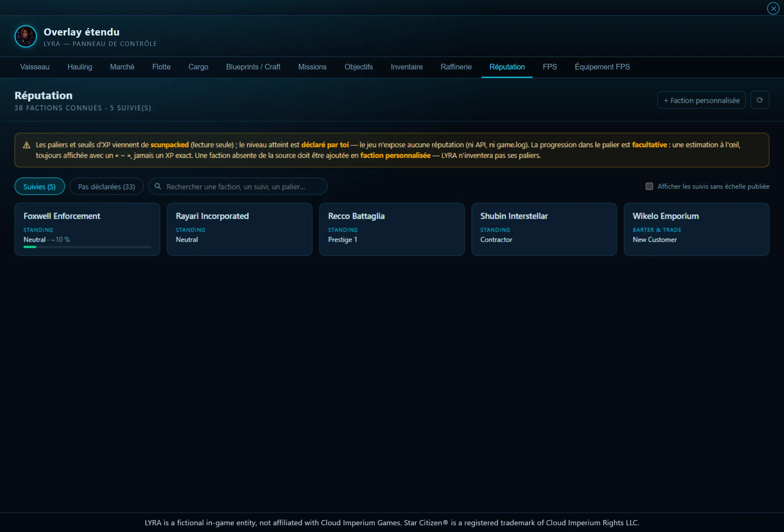This screenshot has height=532, width=784.
Task: Click the 'Neutral · ~10 %' standing text
Action: 47,240
